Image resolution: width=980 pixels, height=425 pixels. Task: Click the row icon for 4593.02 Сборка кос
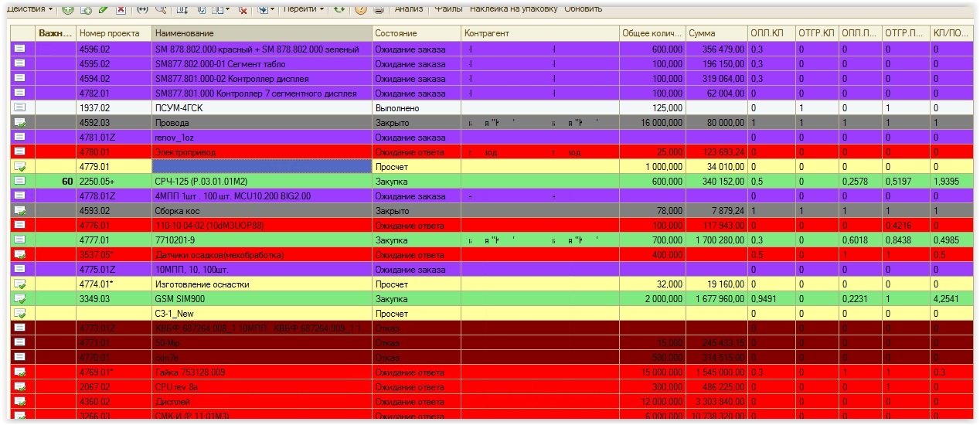(x=19, y=210)
